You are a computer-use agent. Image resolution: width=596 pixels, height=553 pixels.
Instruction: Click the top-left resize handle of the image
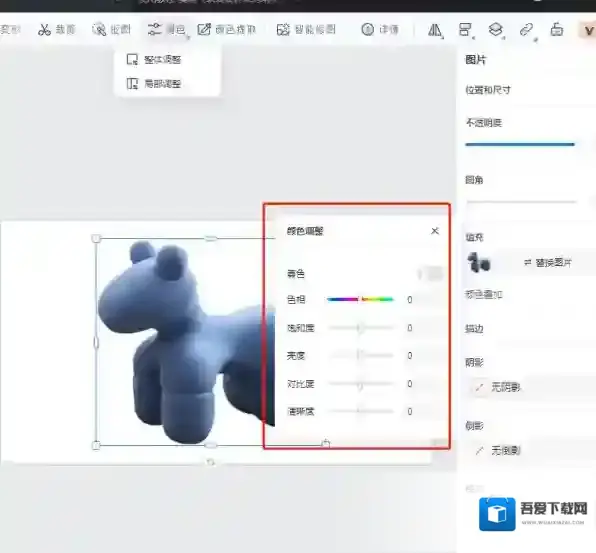click(x=96, y=238)
